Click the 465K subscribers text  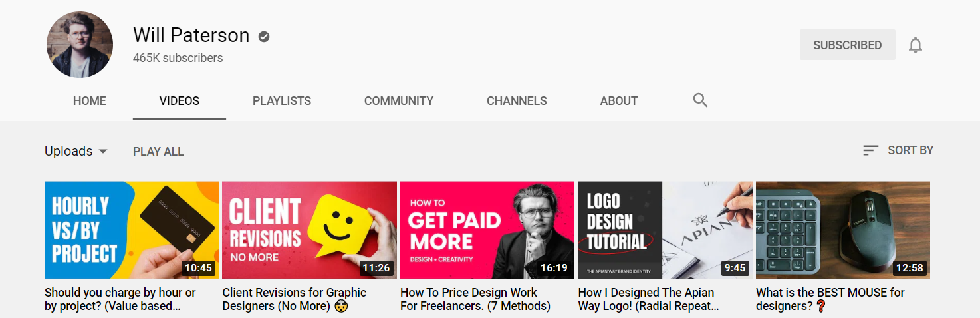pos(178,58)
